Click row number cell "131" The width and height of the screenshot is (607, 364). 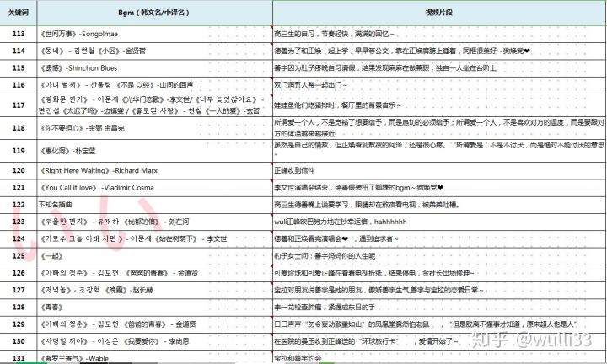click(x=19, y=358)
